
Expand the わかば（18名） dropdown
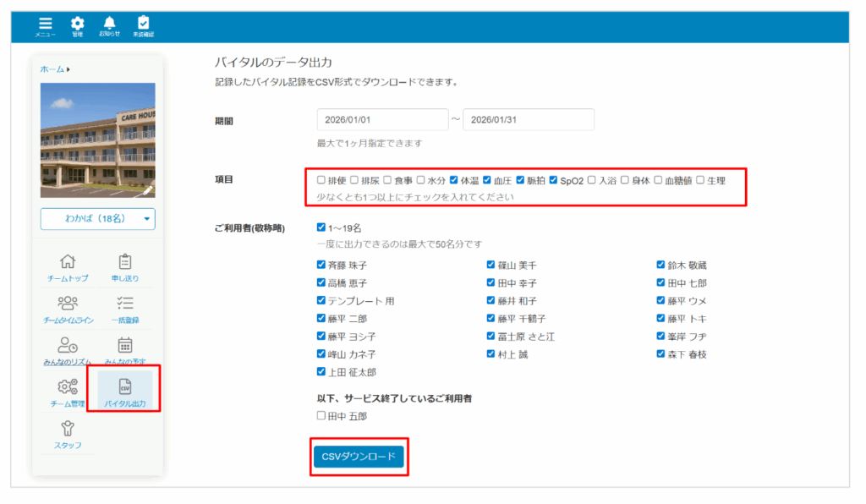click(x=97, y=219)
